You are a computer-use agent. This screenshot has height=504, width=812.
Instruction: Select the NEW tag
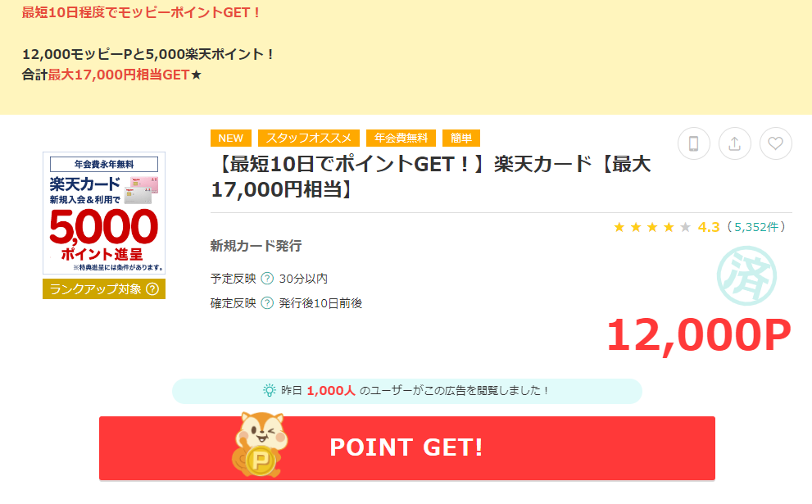[230, 138]
